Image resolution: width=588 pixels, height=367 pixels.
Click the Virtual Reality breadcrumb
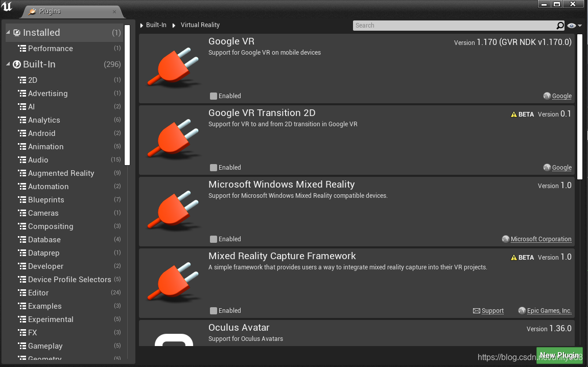tap(200, 25)
